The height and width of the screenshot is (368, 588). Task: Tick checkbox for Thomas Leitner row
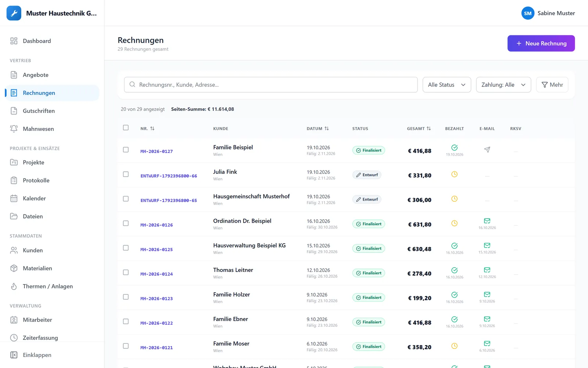[x=126, y=272]
